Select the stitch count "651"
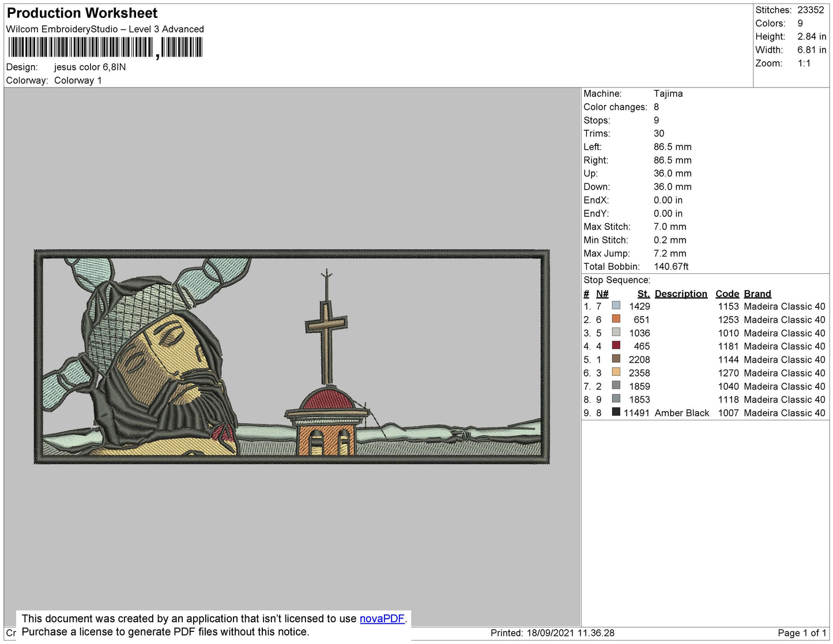 tap(642, 320)
